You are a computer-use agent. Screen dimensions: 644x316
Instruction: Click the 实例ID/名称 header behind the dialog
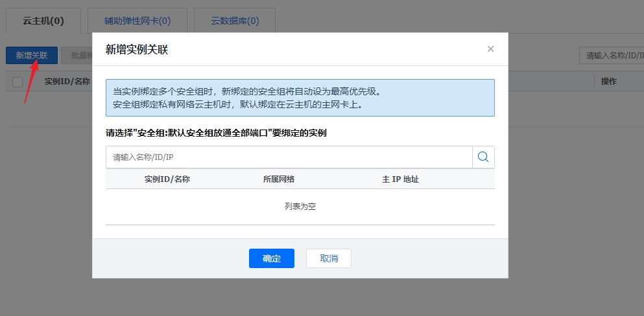[67, 82]
